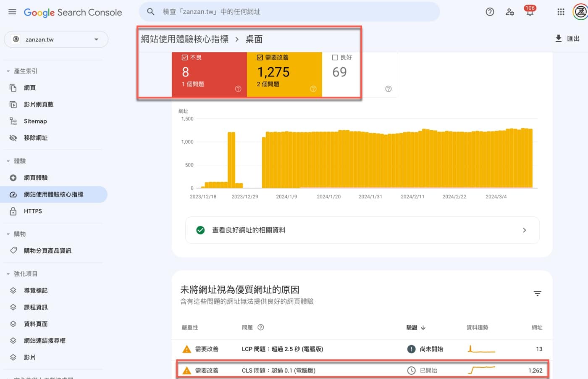Open users and permissions settings icon
588x379 pixels.
pyautogui.click(x=510, y=12)
